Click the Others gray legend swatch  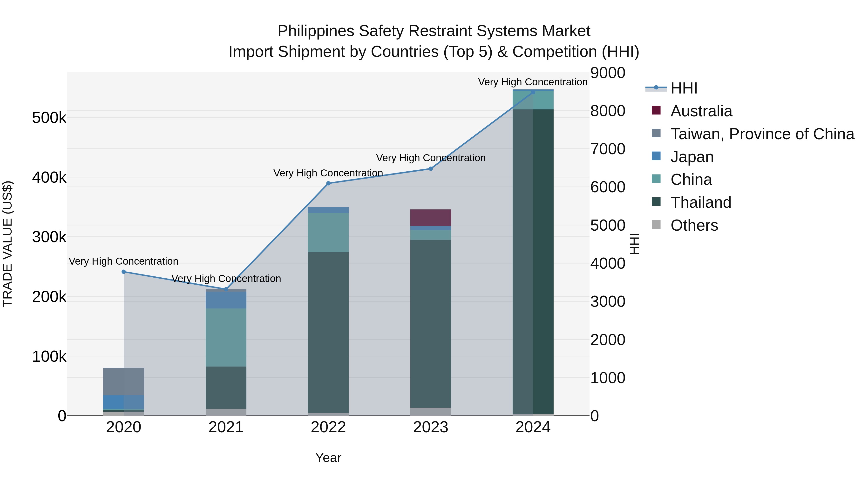(656, 224)
